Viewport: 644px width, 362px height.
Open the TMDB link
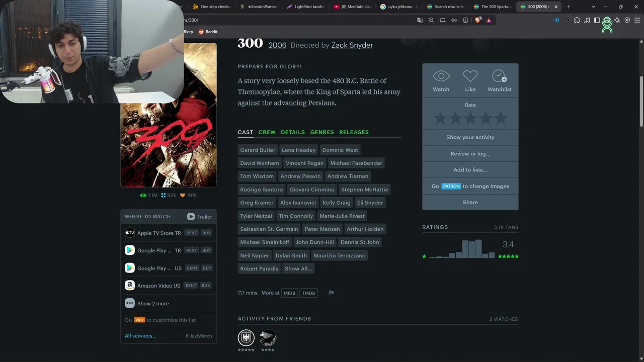pyautogui.click(x=309, y=293)
